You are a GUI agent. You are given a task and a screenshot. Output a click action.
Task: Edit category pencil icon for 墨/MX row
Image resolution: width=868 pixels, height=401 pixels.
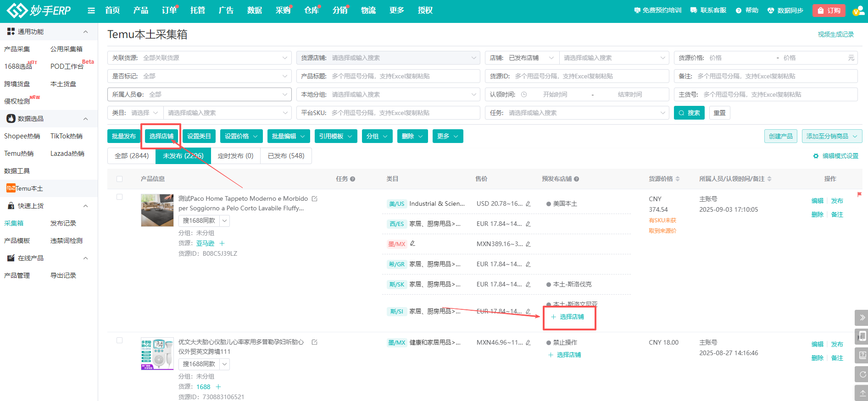coord(412,243)
